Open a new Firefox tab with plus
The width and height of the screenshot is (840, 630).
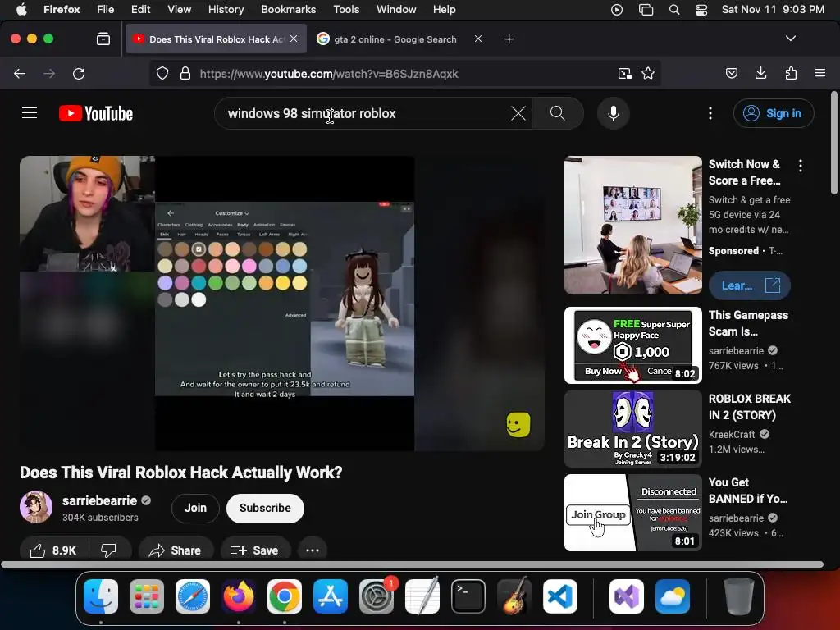point(509,39)
